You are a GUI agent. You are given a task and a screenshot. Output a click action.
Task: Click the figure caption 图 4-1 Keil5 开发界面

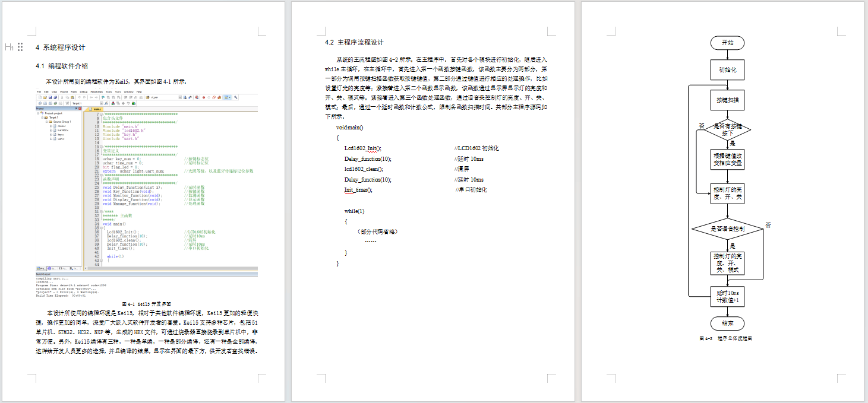146,303
